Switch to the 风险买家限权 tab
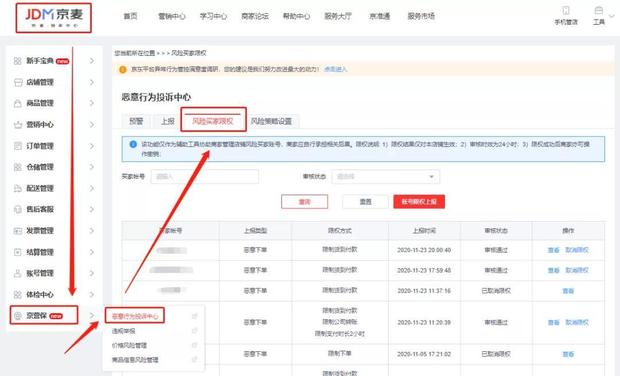620x376 pixels. click(213, 121)
